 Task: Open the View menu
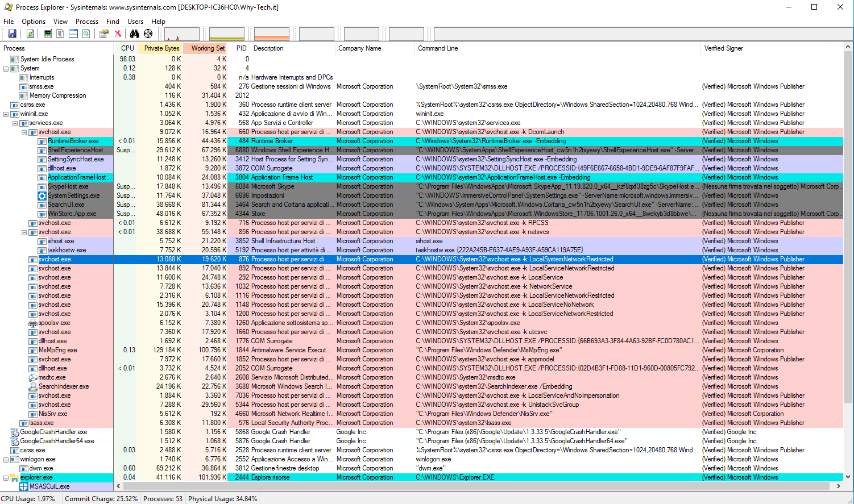pyautogui.click(x=60, y=22)
